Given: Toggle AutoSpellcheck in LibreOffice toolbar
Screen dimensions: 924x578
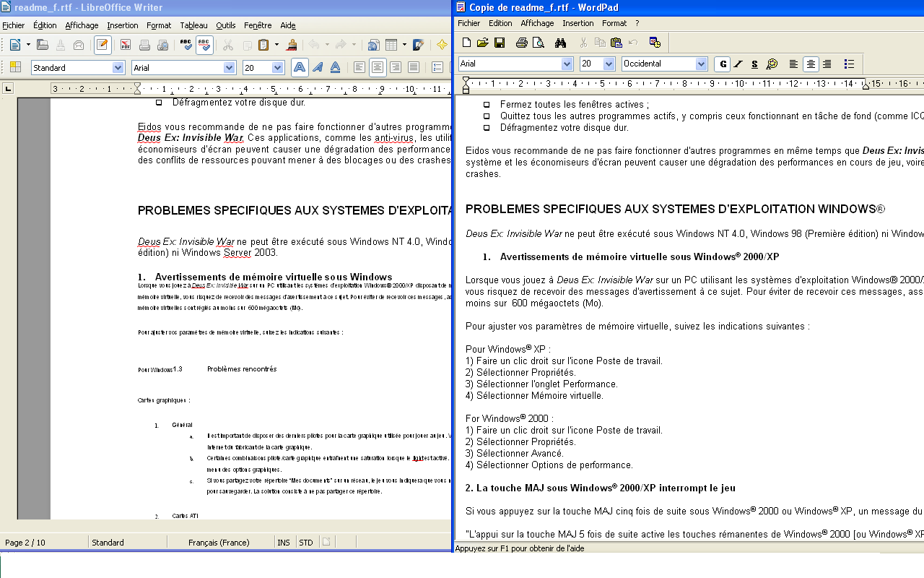Looking at the screenshot, I should click(x=204, y=45).
